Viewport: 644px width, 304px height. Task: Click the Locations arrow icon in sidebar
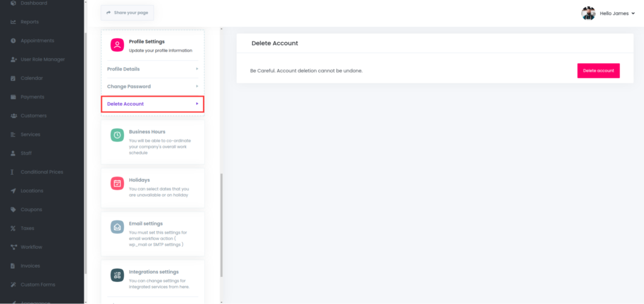tap(13, 190)
